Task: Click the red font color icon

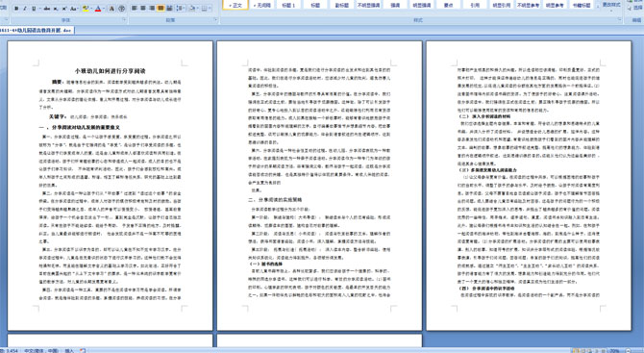Action: 98,9
